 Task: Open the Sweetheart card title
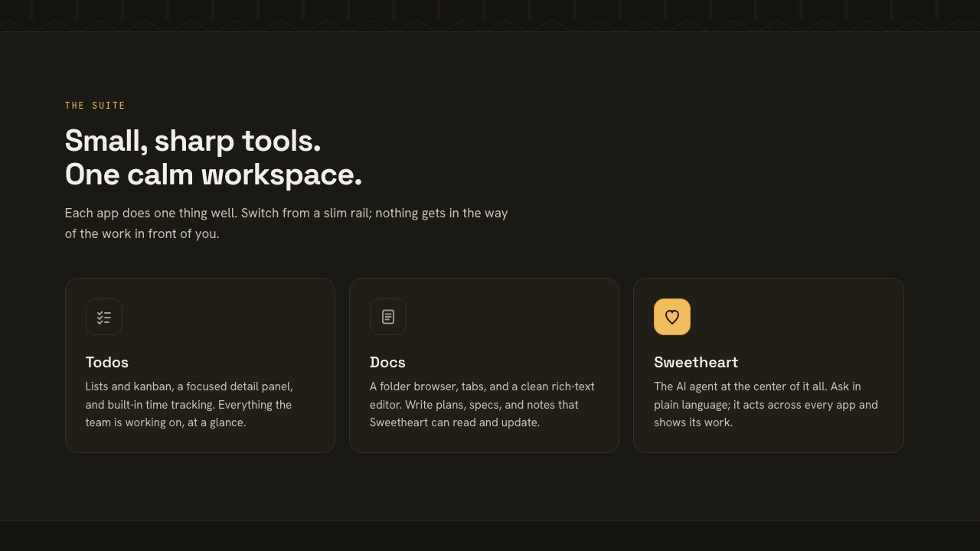[x=696, y=362]
